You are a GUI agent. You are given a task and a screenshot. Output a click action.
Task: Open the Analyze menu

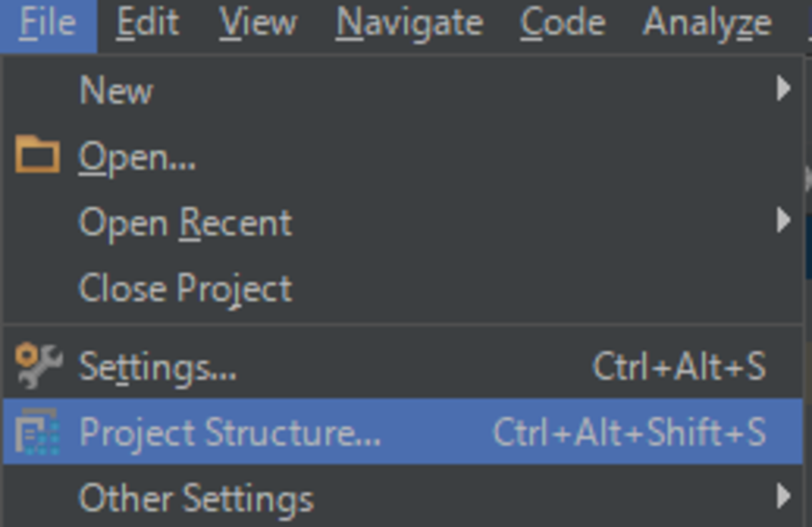(x=707, y=23)
